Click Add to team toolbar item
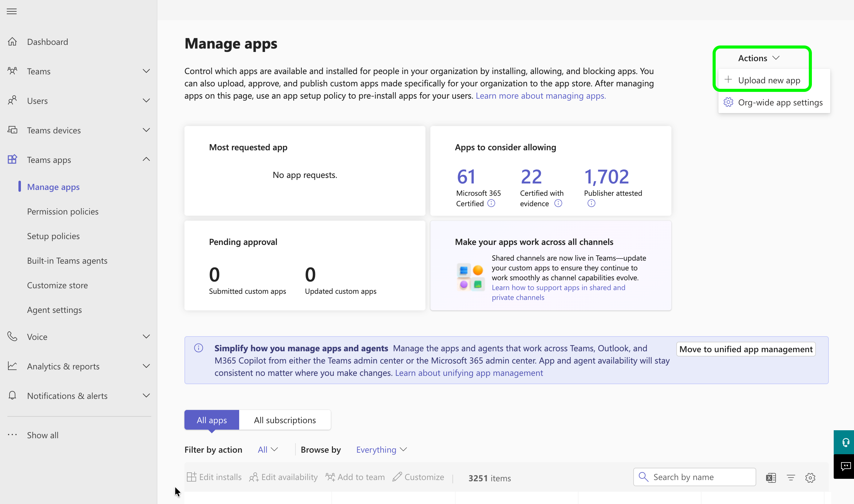 click(355, 477)
